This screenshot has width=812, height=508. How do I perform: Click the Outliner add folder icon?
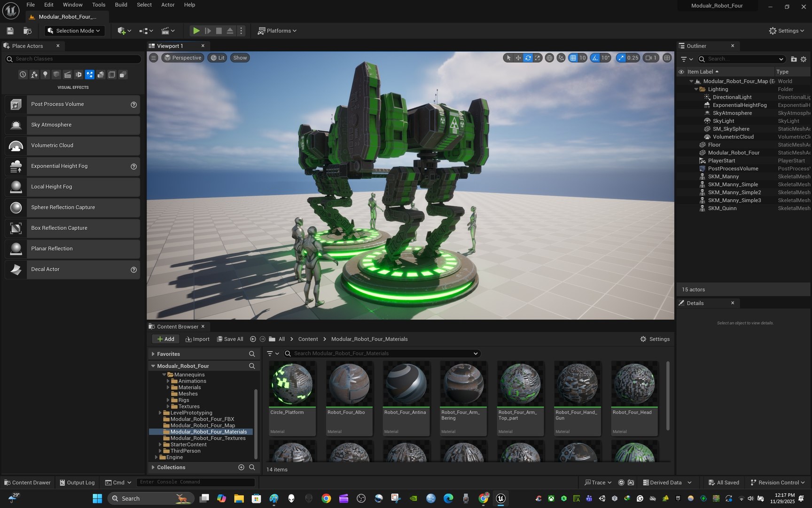tap(794, 59)
